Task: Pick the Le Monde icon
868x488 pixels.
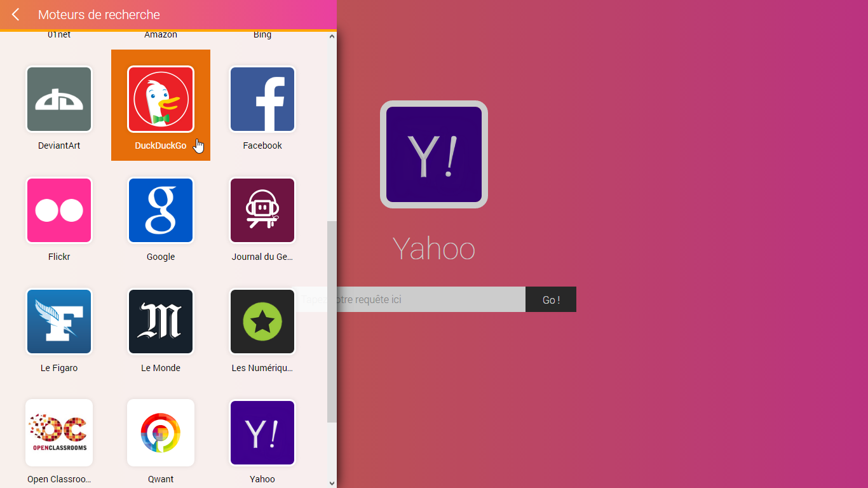Action: coord(161,322)
